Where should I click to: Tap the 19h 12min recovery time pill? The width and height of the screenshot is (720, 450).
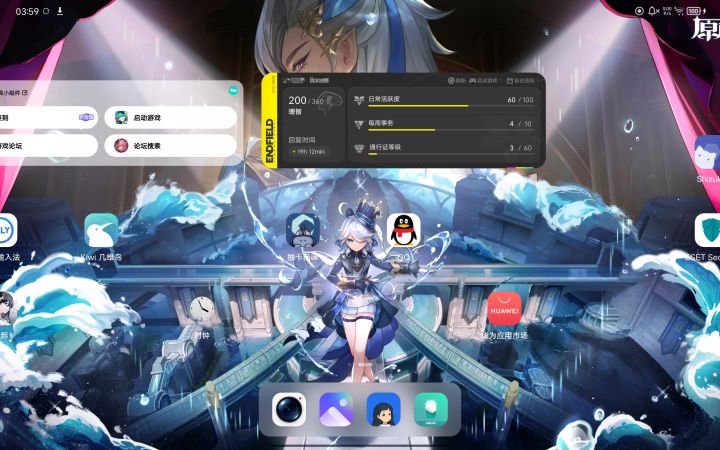pyautogui.click(x=309, y=151)
